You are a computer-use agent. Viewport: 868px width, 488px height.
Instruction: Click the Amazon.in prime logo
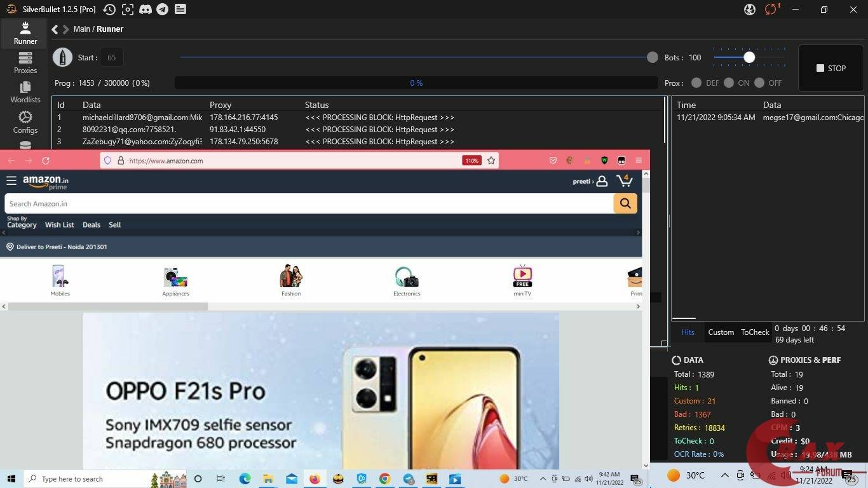[46, 182]
